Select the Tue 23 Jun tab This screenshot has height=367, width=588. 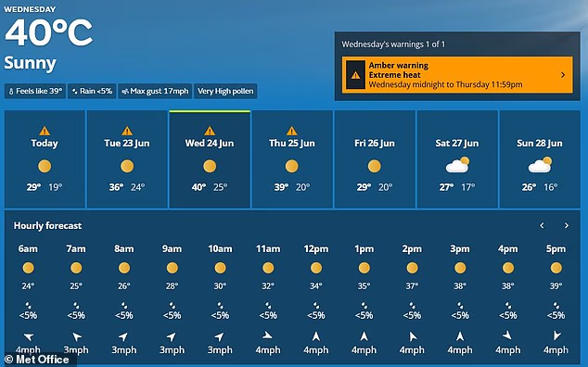click(x=127, y=159)
